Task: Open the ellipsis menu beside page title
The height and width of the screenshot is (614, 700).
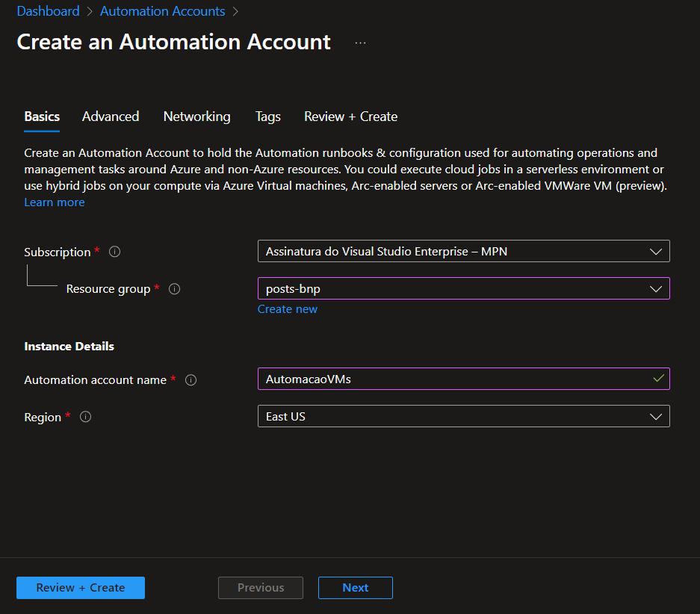Action: point(360,43)
